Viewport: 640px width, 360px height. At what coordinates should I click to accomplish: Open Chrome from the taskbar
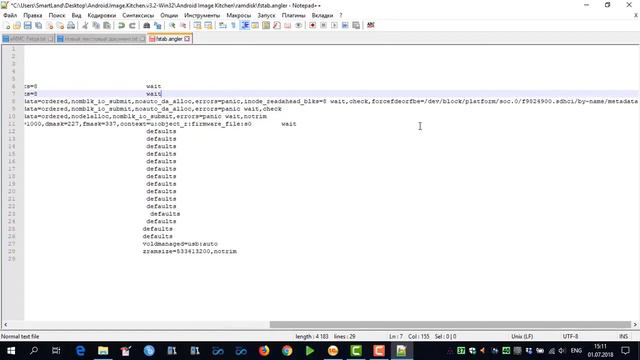pyautogui.click(x=287, y=351)
